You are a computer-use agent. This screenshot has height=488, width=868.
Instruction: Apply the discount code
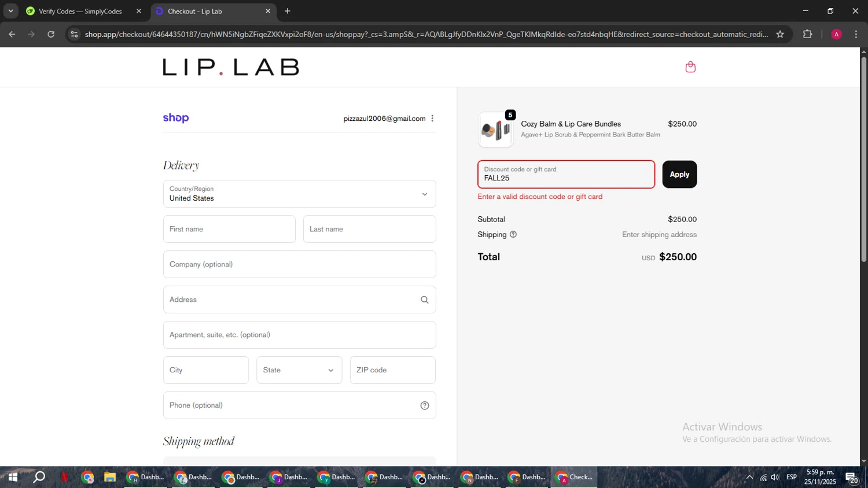coord(679,174)
